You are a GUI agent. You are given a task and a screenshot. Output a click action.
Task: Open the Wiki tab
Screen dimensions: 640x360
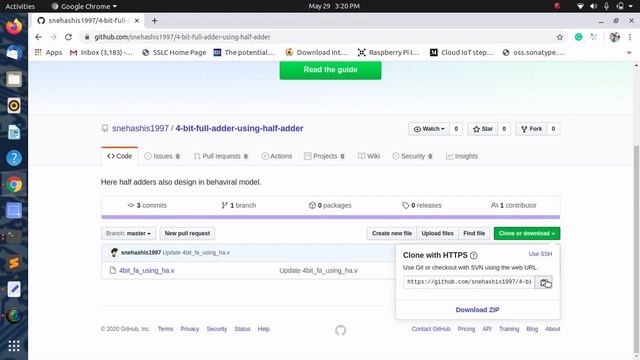click(x=369, y=156)
